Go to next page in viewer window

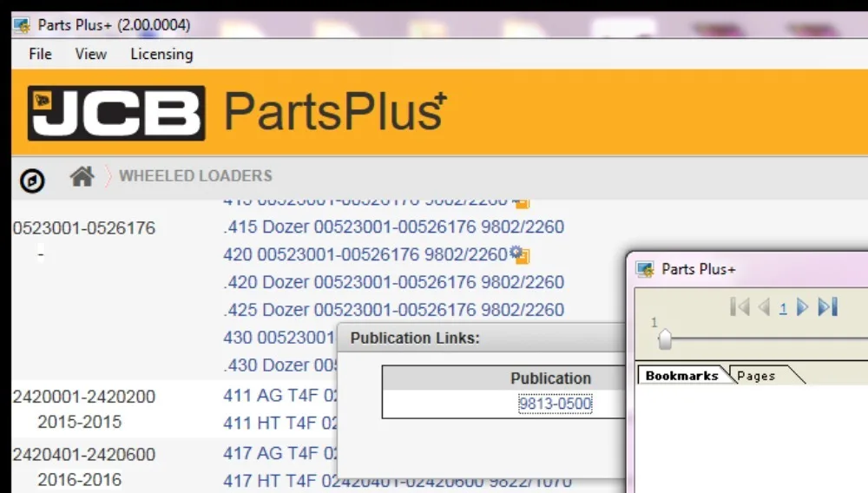(x=802, y=307)
